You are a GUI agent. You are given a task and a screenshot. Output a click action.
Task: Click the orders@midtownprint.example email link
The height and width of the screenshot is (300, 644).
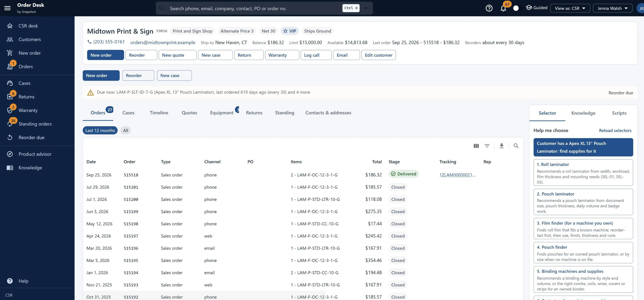point(163,42)
